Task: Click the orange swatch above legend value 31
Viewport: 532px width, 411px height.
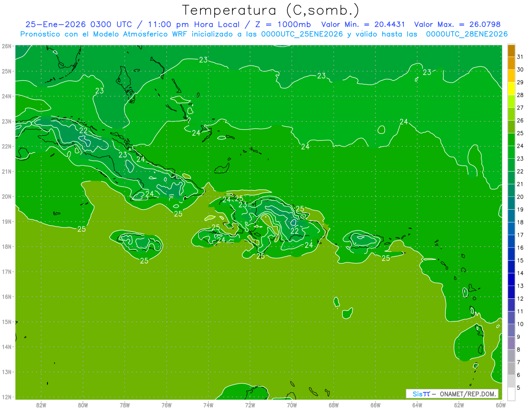Action: click(511, 51)
